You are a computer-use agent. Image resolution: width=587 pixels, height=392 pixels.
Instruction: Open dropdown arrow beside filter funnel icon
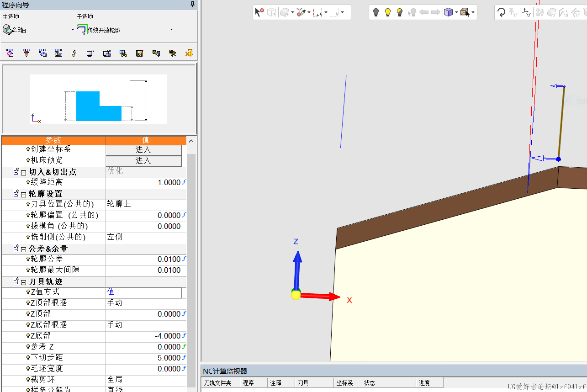click(309, 12)
